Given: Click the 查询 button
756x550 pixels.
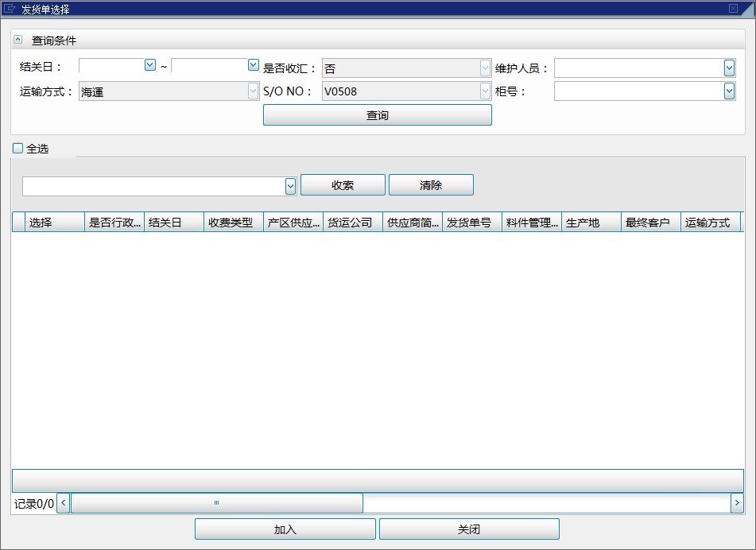Looking at the screenshot, I should pyautogui.click(x=377, y=115).
